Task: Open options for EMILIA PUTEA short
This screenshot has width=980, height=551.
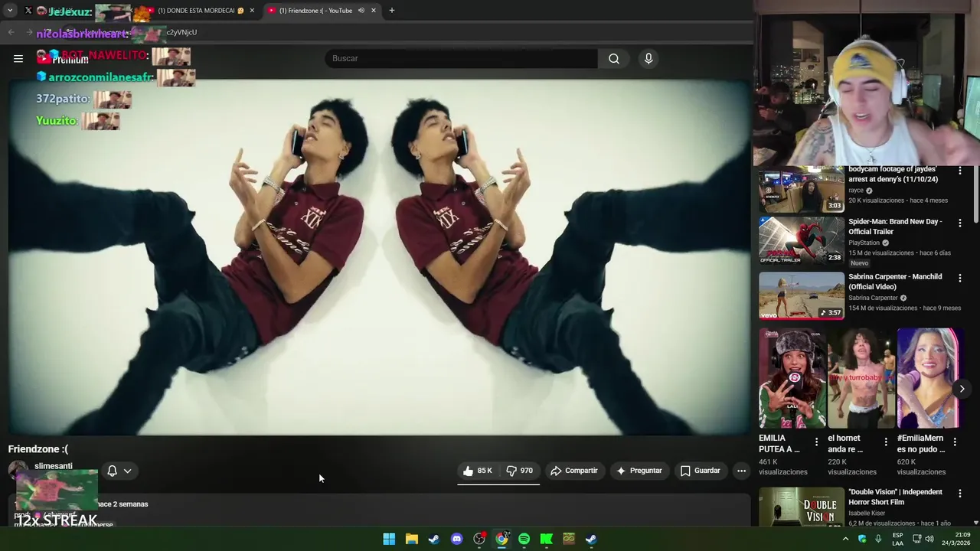Action: pyautogui.click(x=816, y=442)
